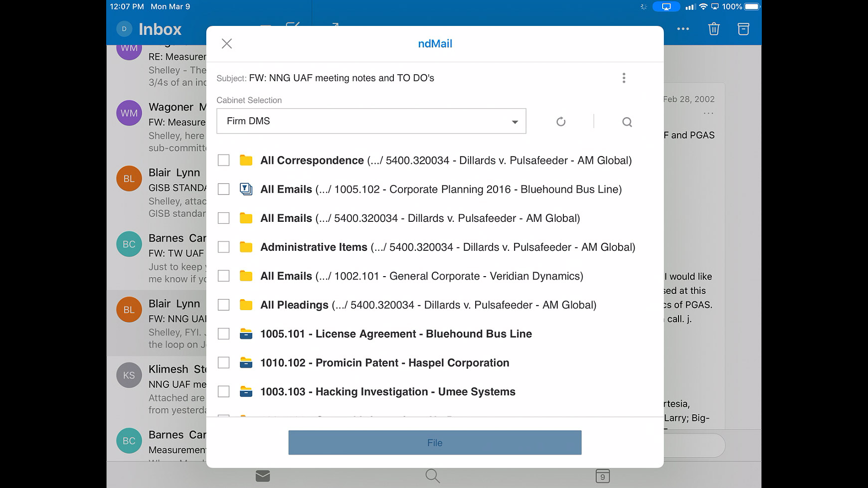Tap the KS avatar for Klimesh

(x=129, y=375)
